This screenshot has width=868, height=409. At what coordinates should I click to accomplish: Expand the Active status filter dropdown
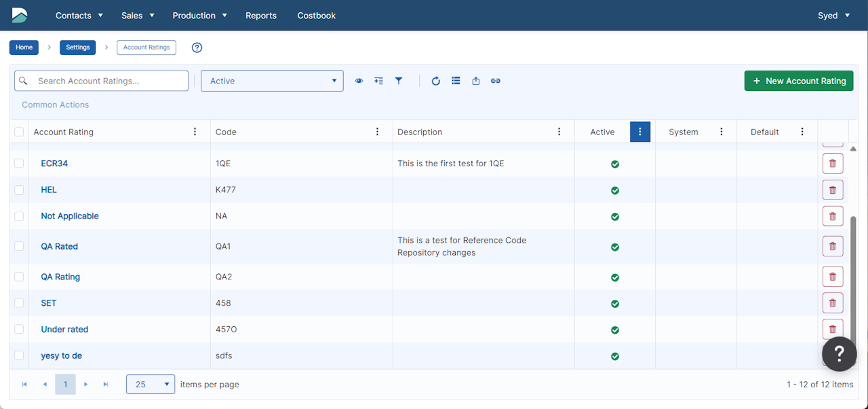[x=272, y=81]
